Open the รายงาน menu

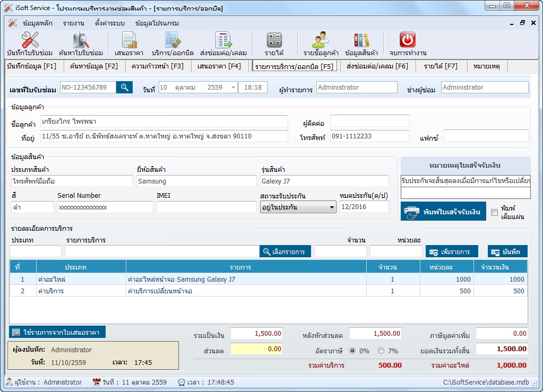tap(73, 23)
